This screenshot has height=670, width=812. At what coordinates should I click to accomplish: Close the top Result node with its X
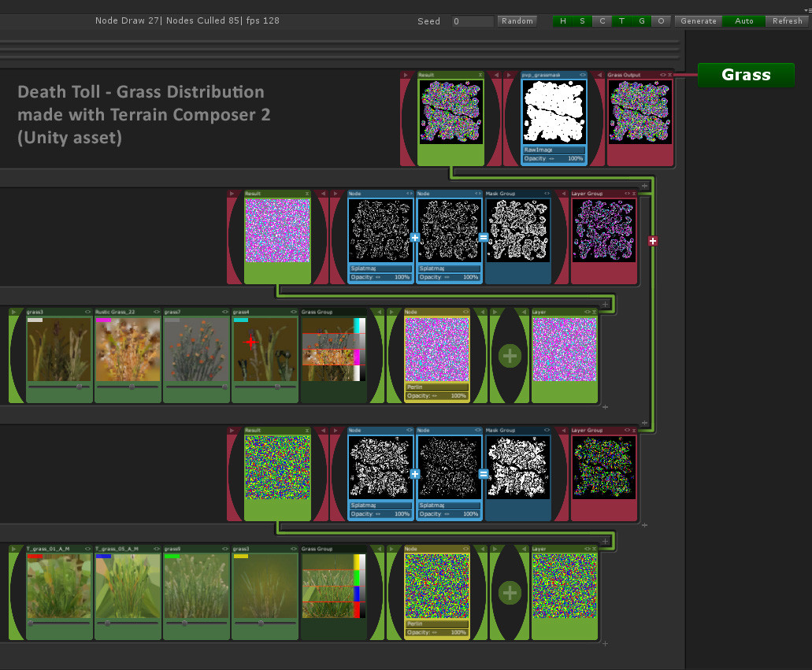pyautogui.click(x=480, y=75)
